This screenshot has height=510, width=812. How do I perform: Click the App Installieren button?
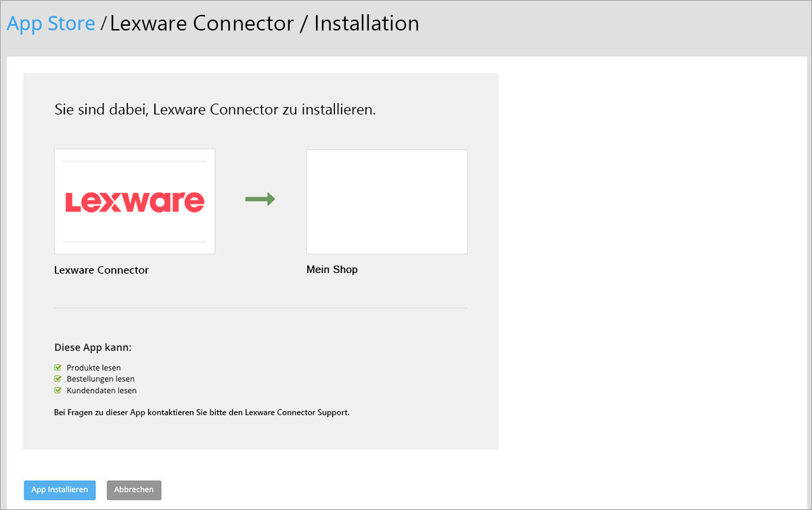[x=60, y=490]
